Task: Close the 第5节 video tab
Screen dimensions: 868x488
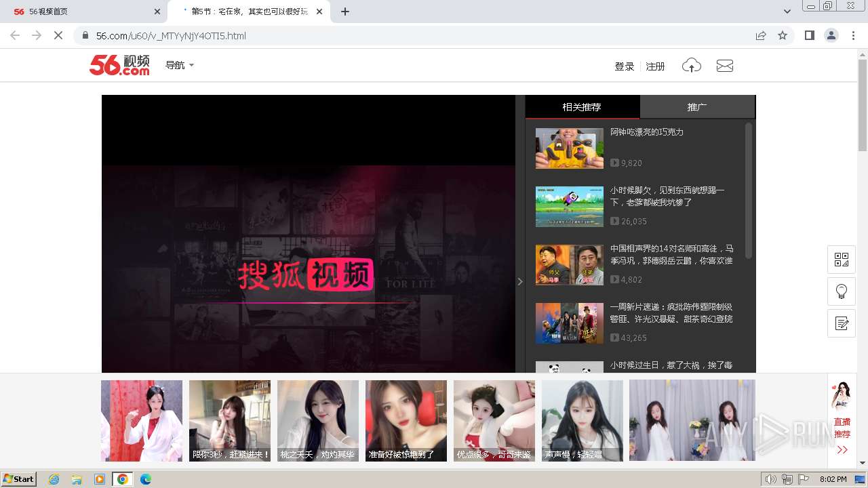Action: click(x=319, y=12)
